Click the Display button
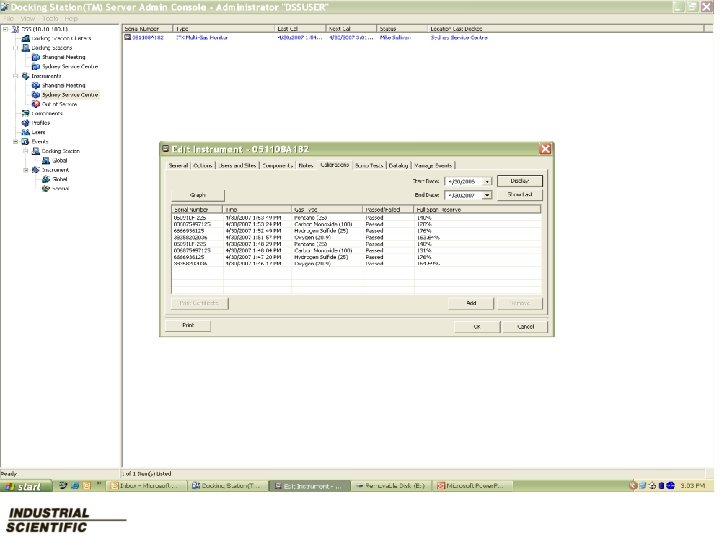Screen dimensions: 720x540 (520, 181)
